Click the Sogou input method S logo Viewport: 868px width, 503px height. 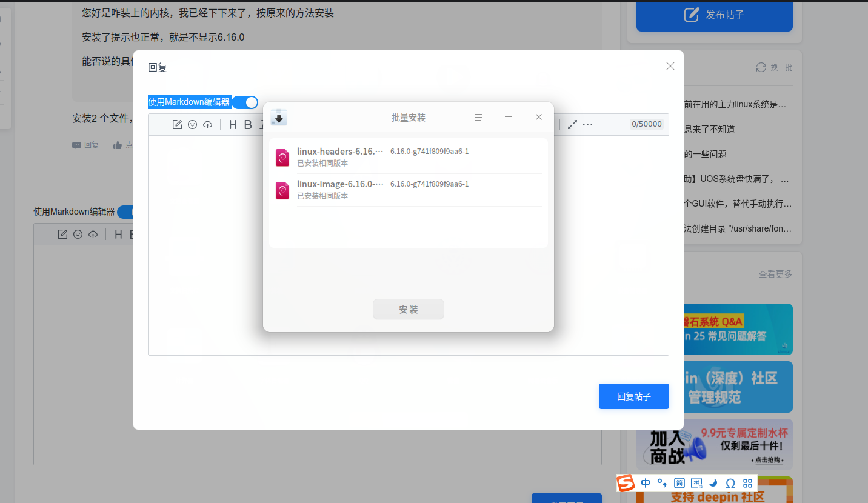coord(626,483)
